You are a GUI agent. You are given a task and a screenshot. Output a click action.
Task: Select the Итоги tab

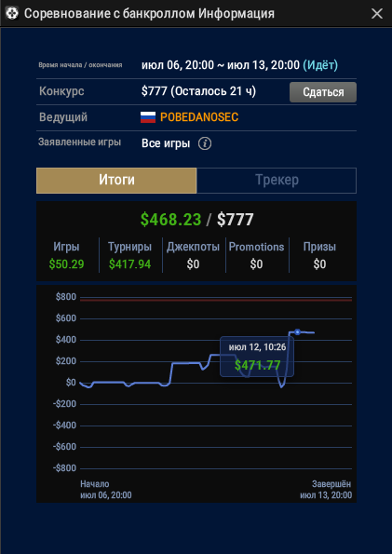[x=116, y=181]
